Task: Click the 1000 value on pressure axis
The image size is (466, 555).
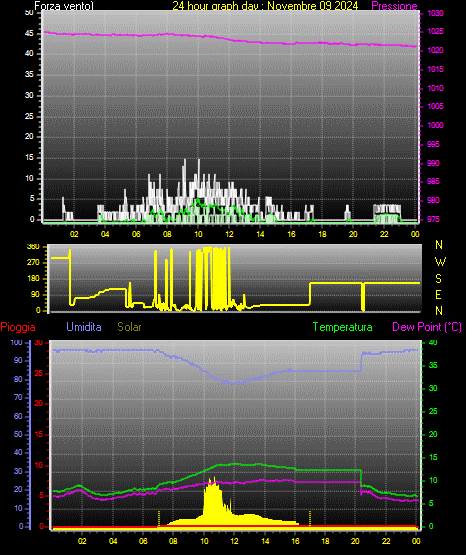Action: tap(435, 125)
